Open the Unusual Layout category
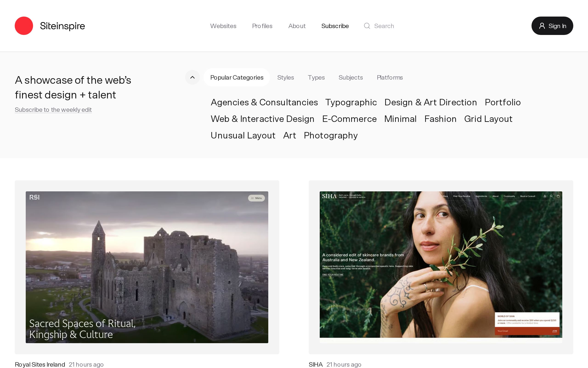588x368 pixels. point(243,135)
